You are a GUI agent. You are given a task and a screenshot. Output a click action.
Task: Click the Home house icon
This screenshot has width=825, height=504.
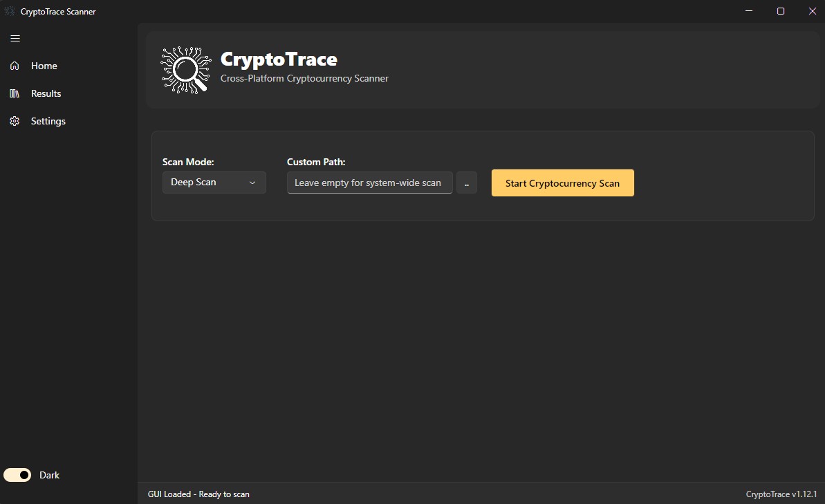(15, 66)
